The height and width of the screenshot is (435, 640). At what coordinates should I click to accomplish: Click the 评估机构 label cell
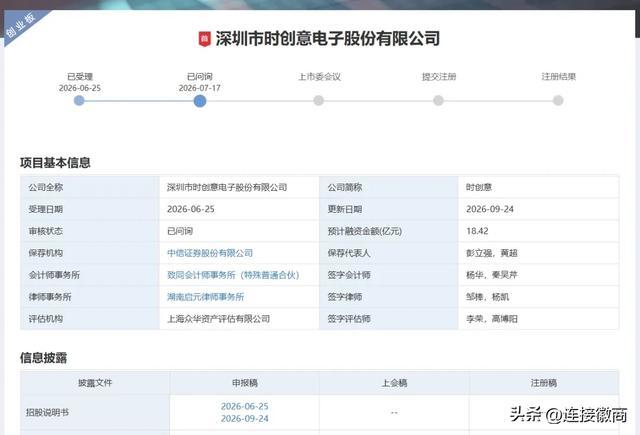click(x=90, y=319)
